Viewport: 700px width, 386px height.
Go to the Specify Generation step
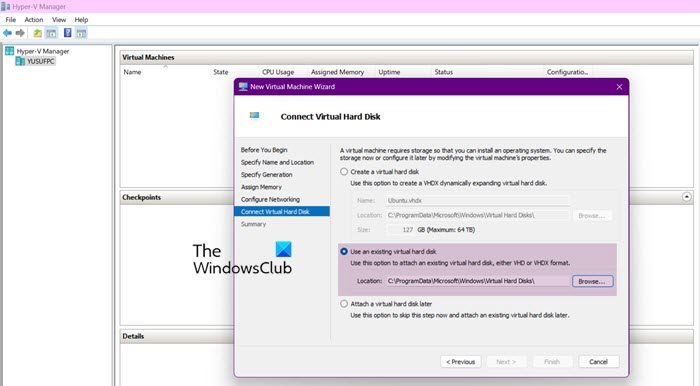pos(267,175)
